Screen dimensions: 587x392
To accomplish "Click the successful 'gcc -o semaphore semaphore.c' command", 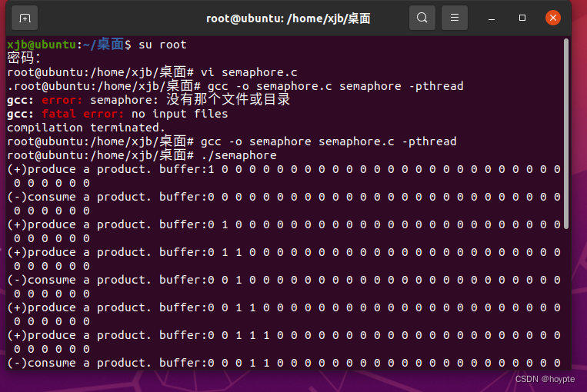I will [x=329, y=141].
